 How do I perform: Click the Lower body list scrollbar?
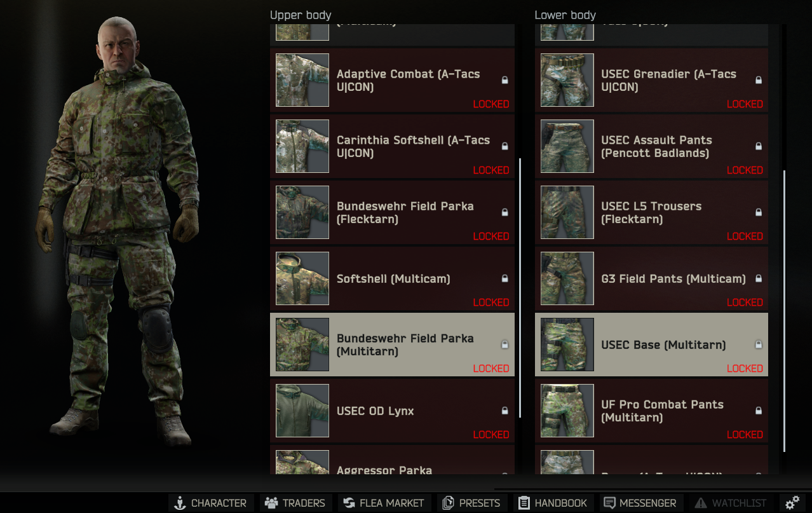[784, 310]
